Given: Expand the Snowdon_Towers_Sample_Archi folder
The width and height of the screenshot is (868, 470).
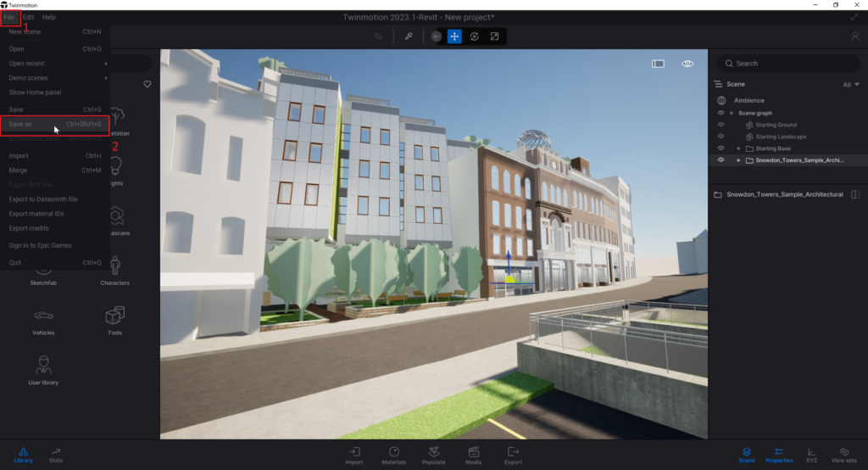Looking at the screenshot, I should click(738, 160).
